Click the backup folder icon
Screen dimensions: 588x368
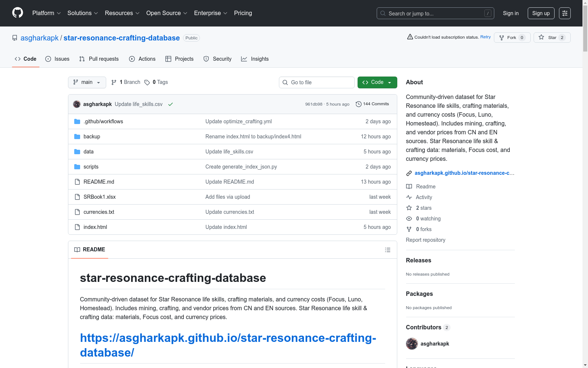[x=77, y=137]
